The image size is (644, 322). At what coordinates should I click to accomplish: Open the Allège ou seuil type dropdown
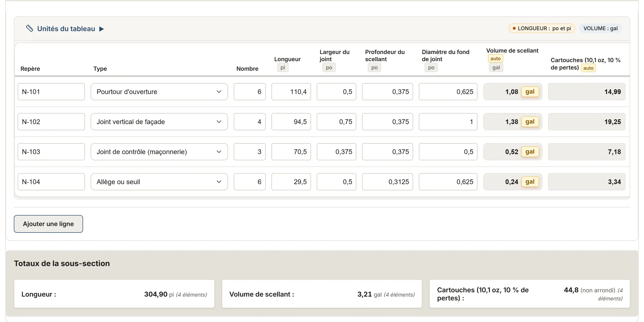[x=159, y=182]
